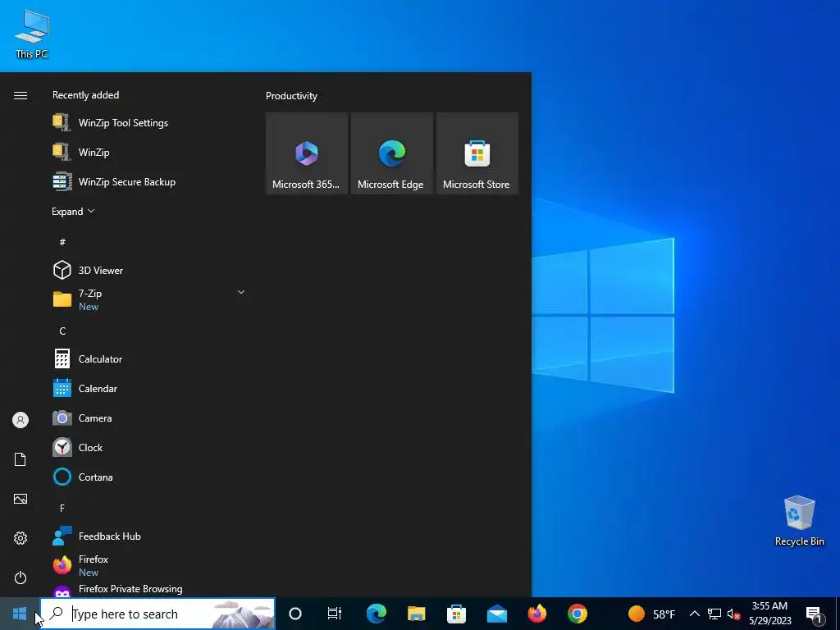Open the notification Action Center

[814, 614]
